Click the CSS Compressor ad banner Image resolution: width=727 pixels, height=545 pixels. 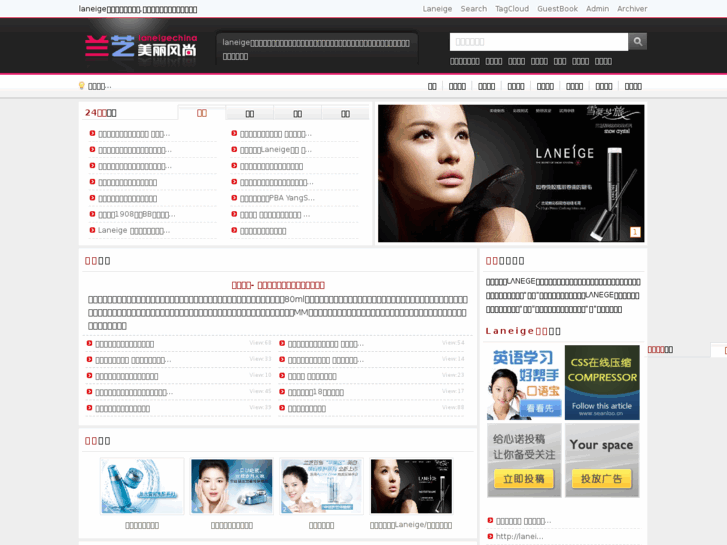point(602,383)
